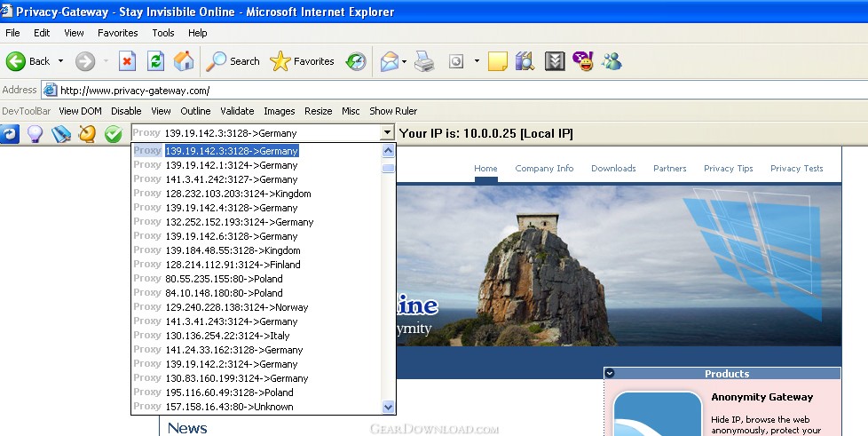868x436 pixels.
Task: Click the Mail envelope icon
Action: 390,61
